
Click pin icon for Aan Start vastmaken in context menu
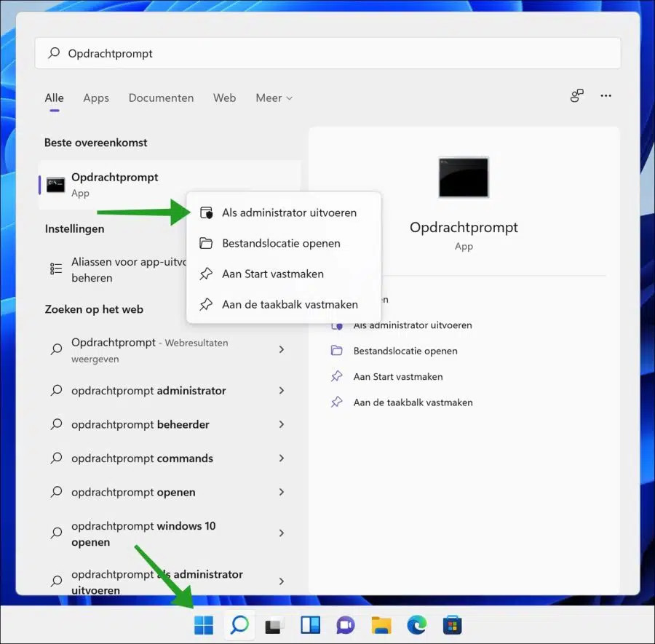206,274
